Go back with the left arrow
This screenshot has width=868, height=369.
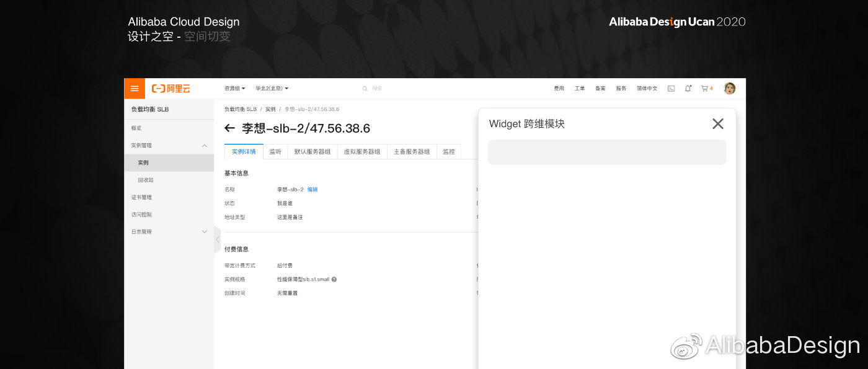(229, 128)
